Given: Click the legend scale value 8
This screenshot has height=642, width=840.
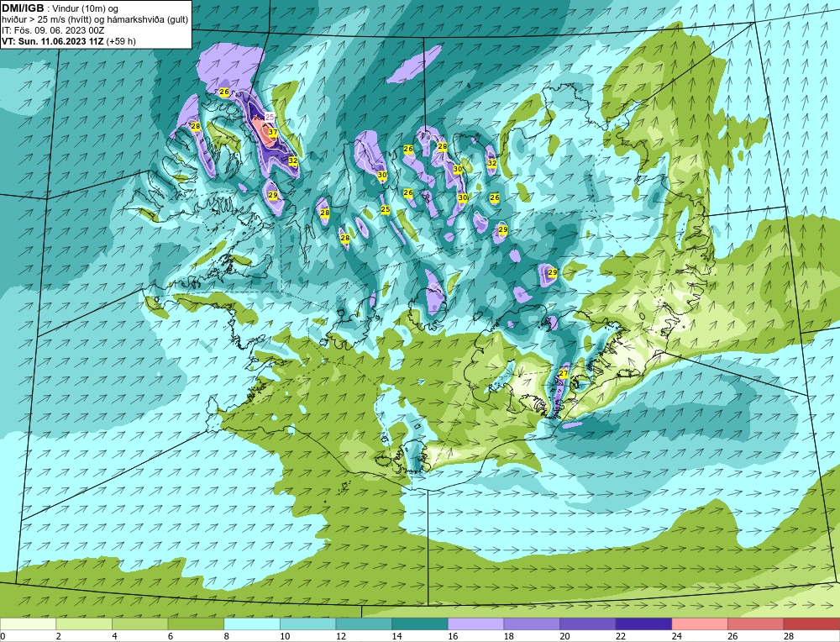Looking at the screenshot, I should pos(226,636).
